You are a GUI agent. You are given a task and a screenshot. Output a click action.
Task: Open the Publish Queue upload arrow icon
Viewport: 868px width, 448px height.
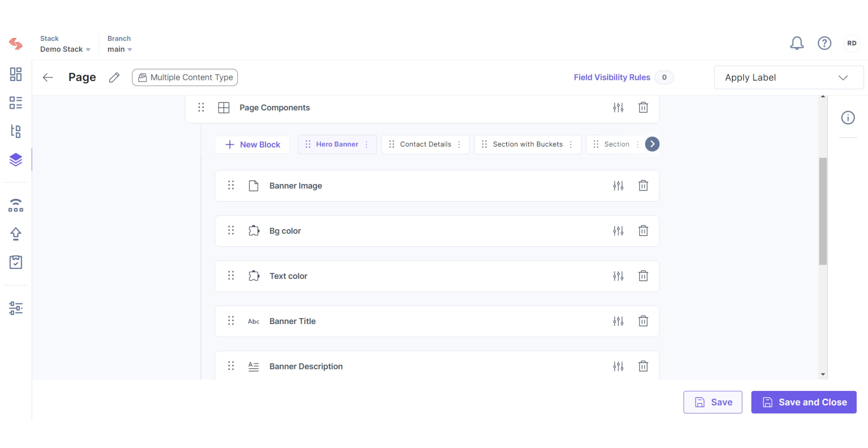pos(15,234)
